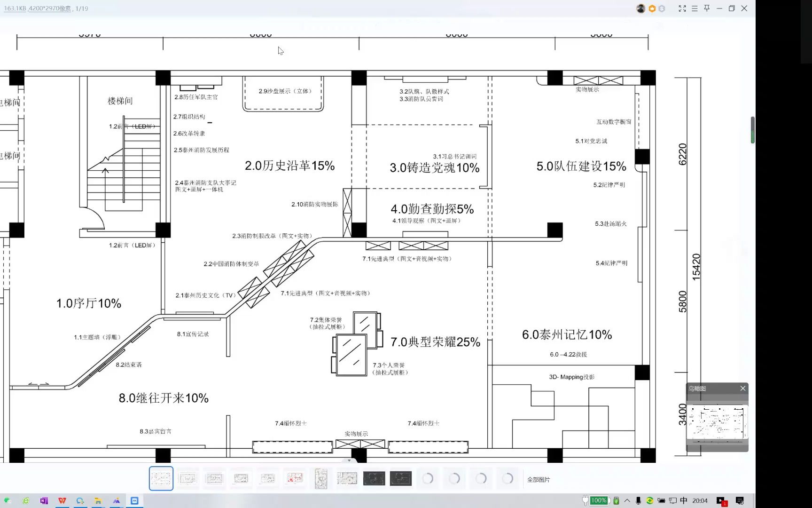This screenshot has height=508, width=812.
Task: Expand hidden system tray icons
Action: click(x=627, y=500)
